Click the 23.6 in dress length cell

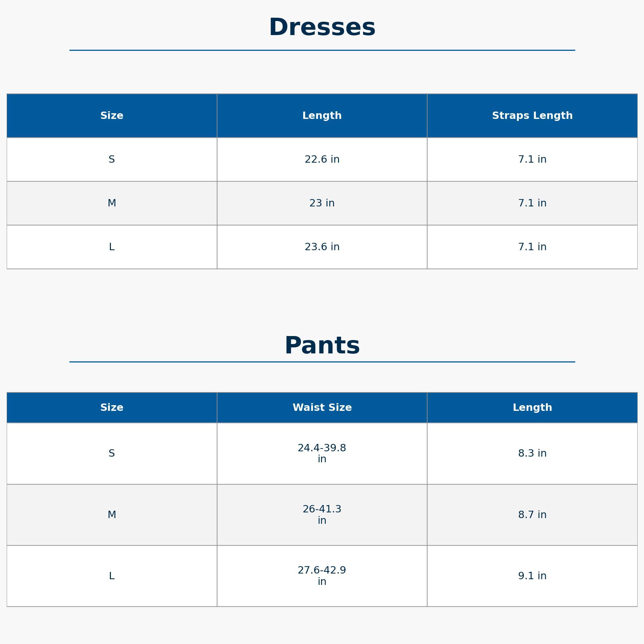click(x=322, y=247)
